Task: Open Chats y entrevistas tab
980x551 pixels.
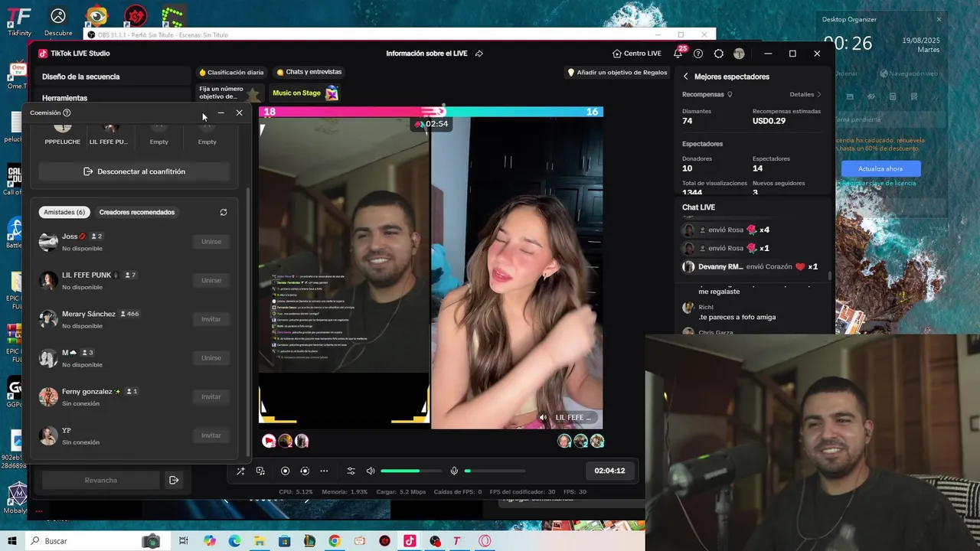Action: [x=309, y=72]
